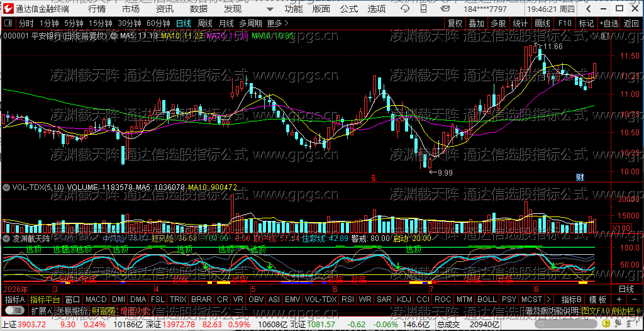Open the 行情 menu

[x=97, y=9]
